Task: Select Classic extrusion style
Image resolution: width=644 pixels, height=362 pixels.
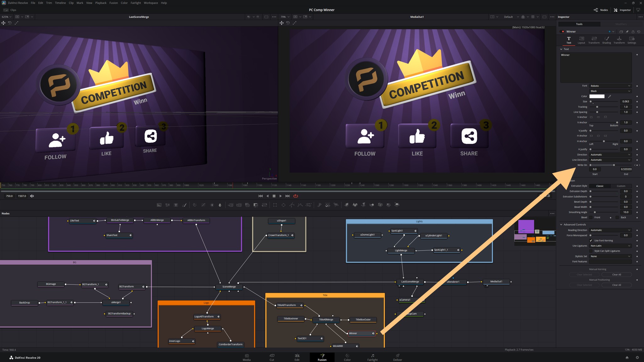Action: 600,186
